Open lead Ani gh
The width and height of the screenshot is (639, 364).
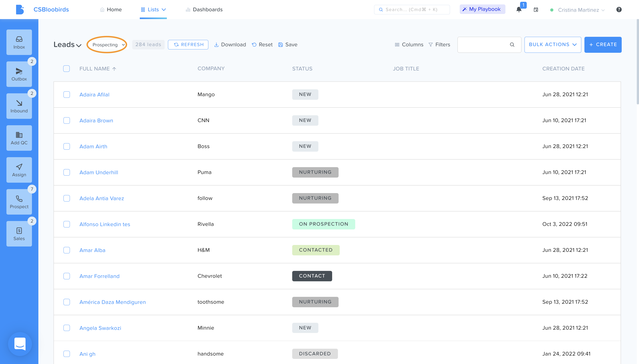(87, 354)
